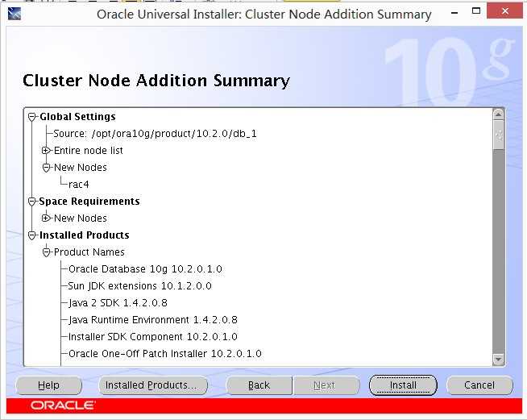Click the scrollbar up arrow
Viewport: 527px width, 420px height.
coord(499,114)
